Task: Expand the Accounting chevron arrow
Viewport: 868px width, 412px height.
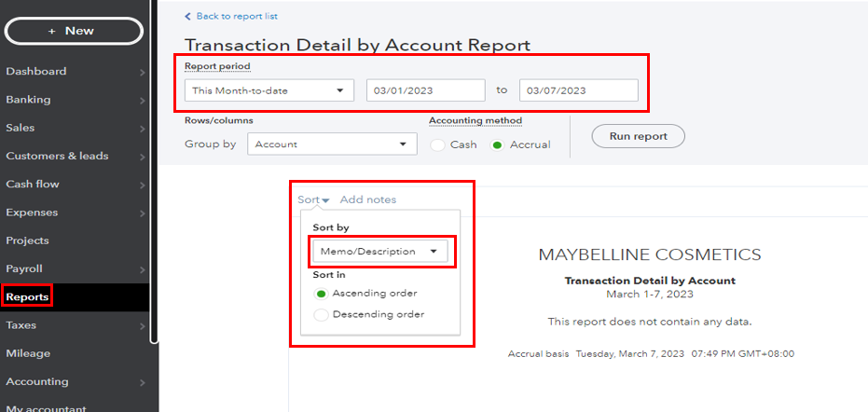Action: coord(143,383)
